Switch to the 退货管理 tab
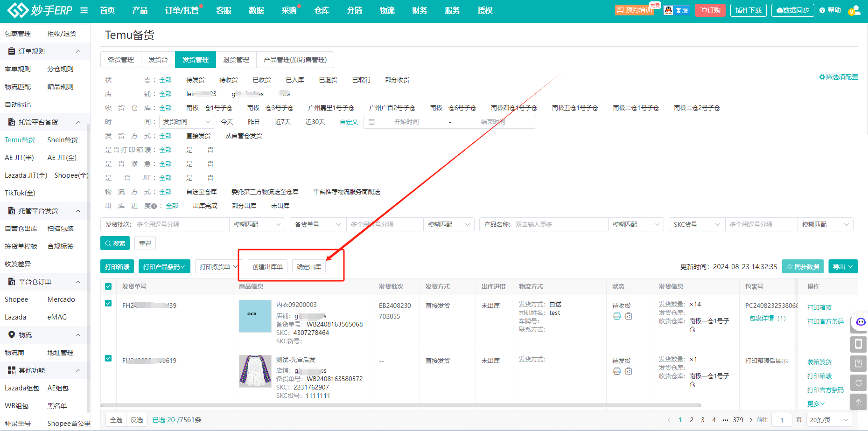 tap(236, 60)
